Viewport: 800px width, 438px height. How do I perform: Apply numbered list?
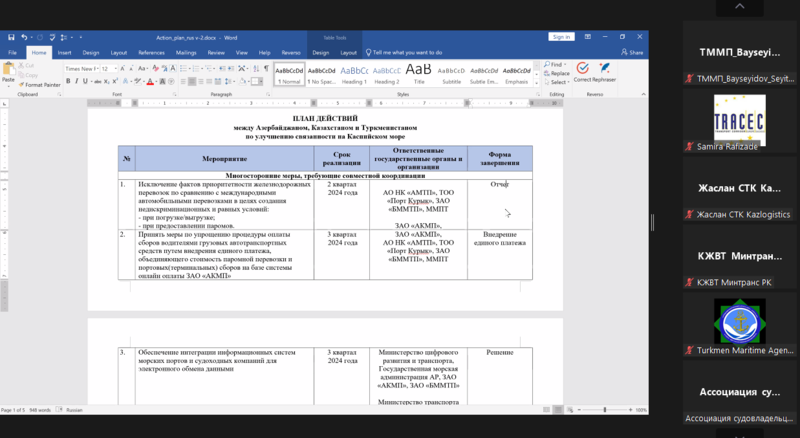(x=197, y=68)
